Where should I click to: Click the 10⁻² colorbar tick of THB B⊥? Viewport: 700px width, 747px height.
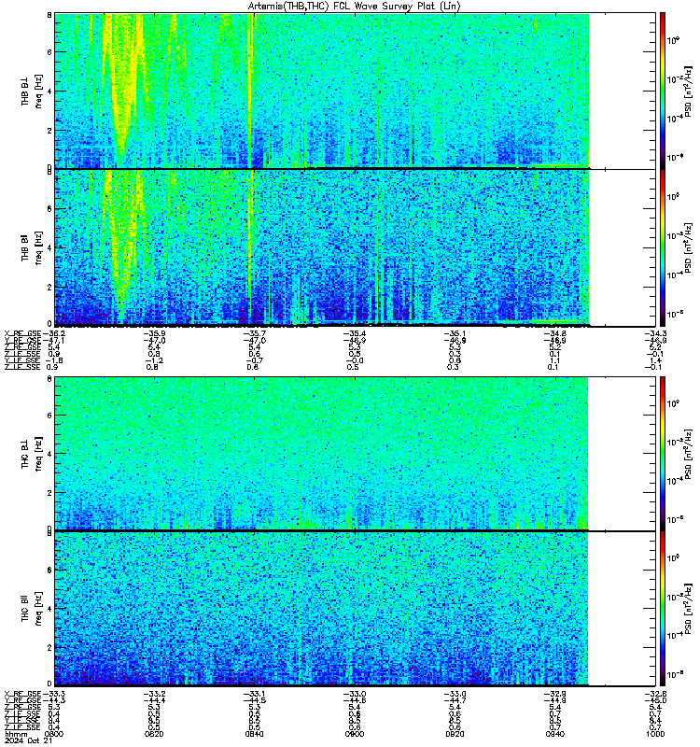click(x=675, y=79)
